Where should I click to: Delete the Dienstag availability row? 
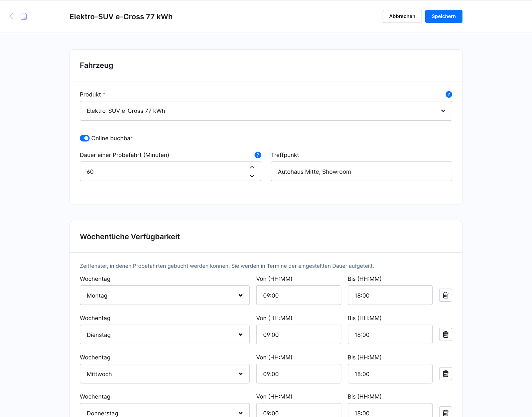point(446,334)
